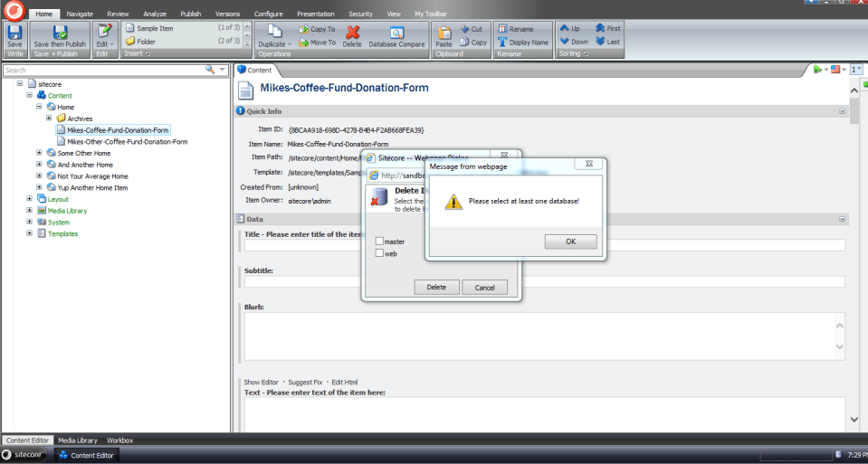
Task: Expand the Media Library tree node
Action: (x=30, y=210)
